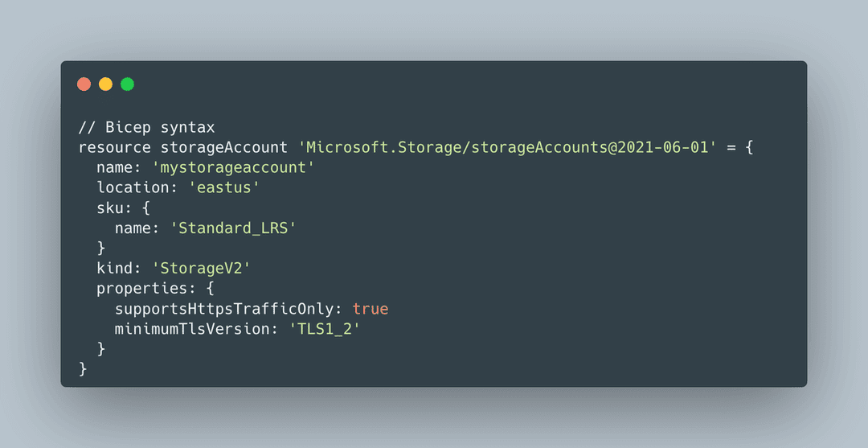Click the orange true boolean value
This screenshot has width=868, height=448.
coord(370,309)
